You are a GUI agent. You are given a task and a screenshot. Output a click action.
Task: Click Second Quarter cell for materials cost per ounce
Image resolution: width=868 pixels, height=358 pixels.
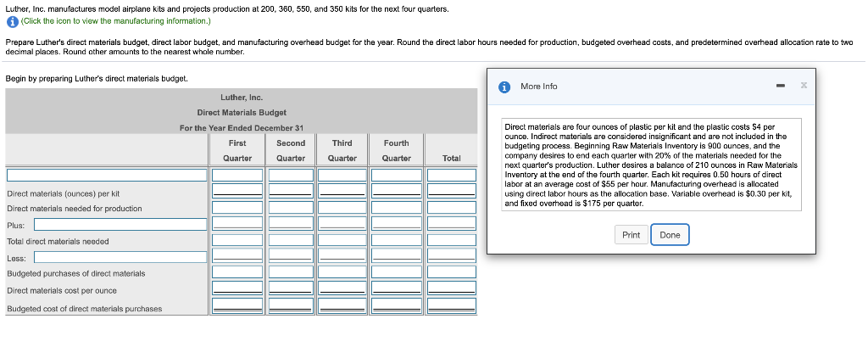291,288
